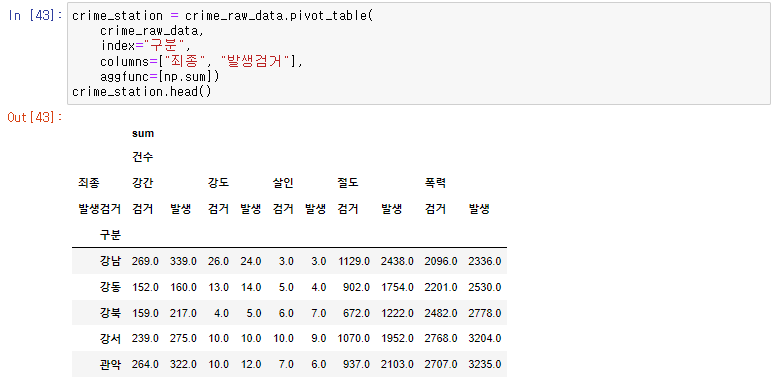The width and height of the screenshot is (775, 382).
Task: Click the cell value 217.0
Action: (183, 313)
